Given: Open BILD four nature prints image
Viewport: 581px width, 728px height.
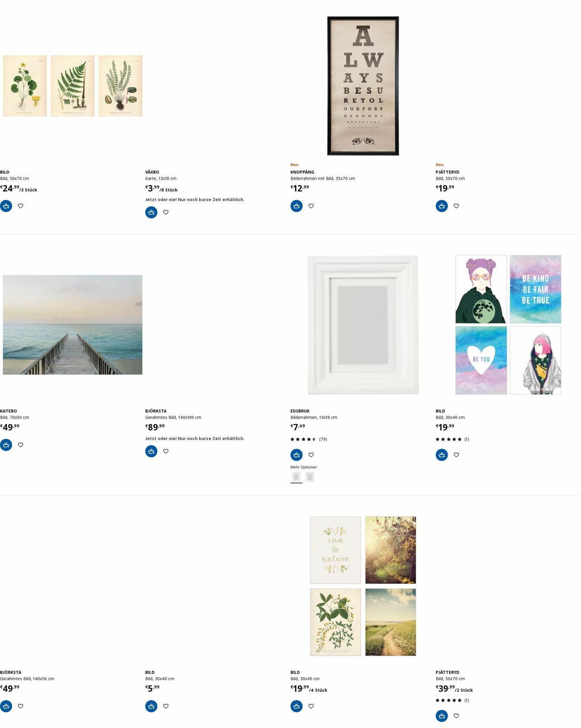Looking at the screenshot, I should [363, 586].
